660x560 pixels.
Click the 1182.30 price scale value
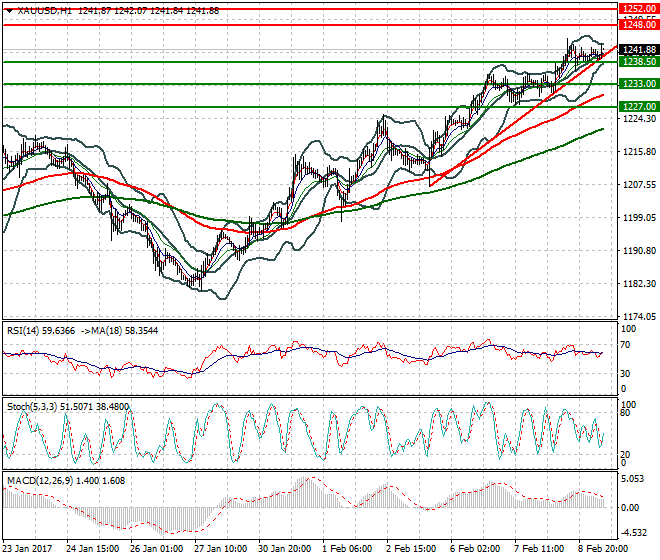coord(639,284)
